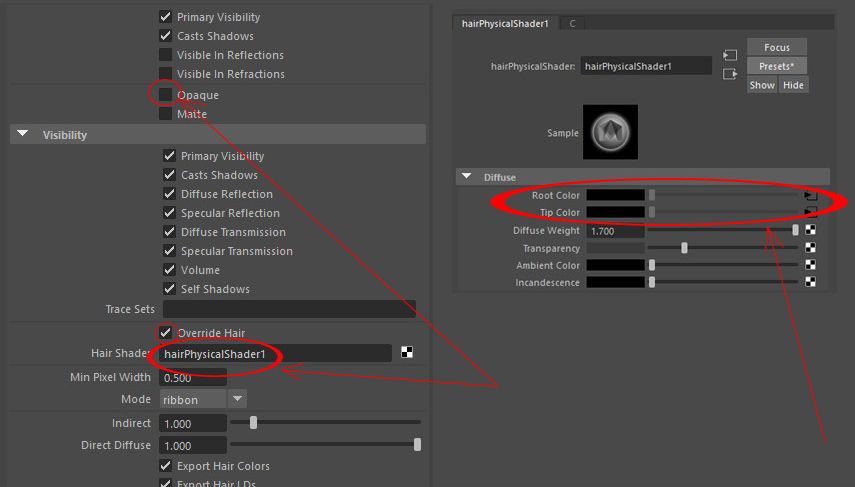
Task: Click the Transparency map checker icon
Action: [811, 248]
